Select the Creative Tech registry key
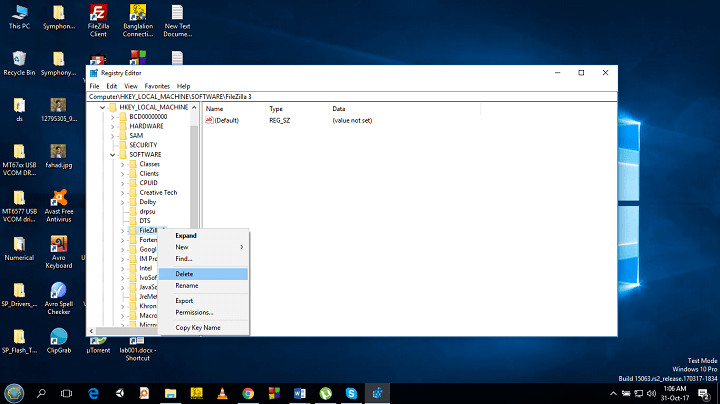 point(158,192)
